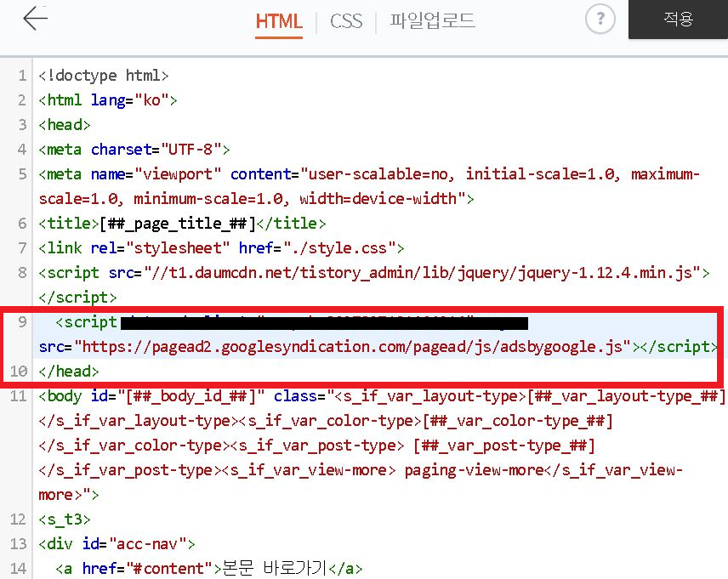Viewport: 728px width, 579px height.
Task: Click line number 5 in the gutter
Action: tap(22, 173)
